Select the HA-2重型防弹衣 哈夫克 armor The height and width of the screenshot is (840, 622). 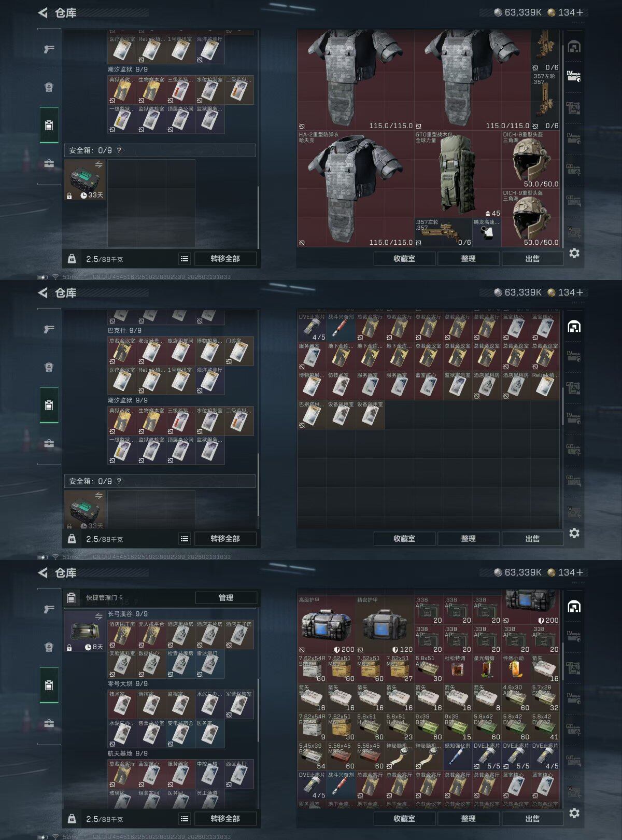(x=356, y=189)
